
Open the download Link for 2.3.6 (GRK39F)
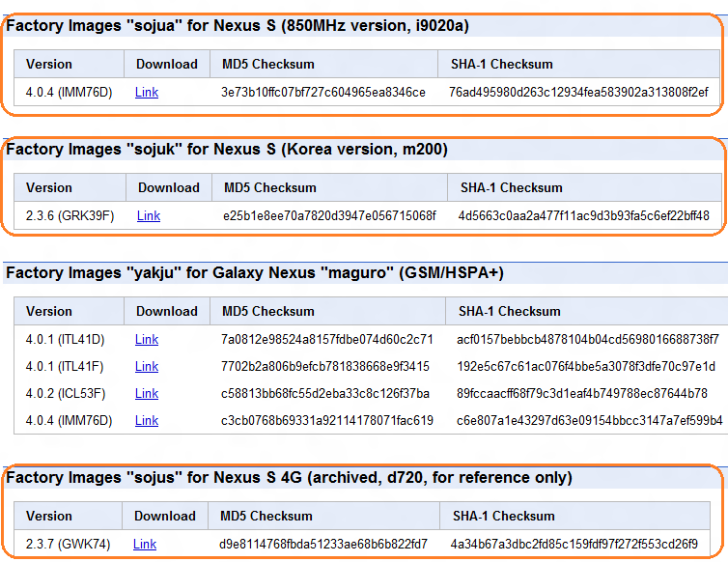pos(149,215)
